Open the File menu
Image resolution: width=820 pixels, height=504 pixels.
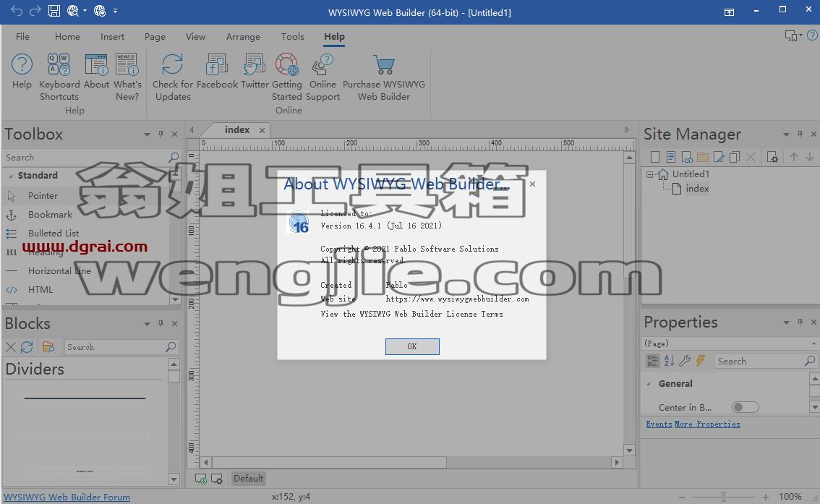point(22,37)
